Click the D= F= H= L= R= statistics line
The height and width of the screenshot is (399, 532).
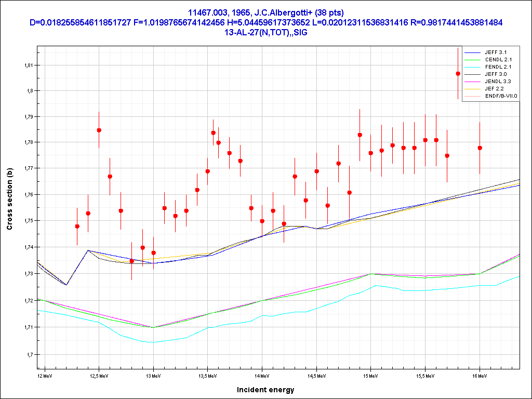(265, 22)
